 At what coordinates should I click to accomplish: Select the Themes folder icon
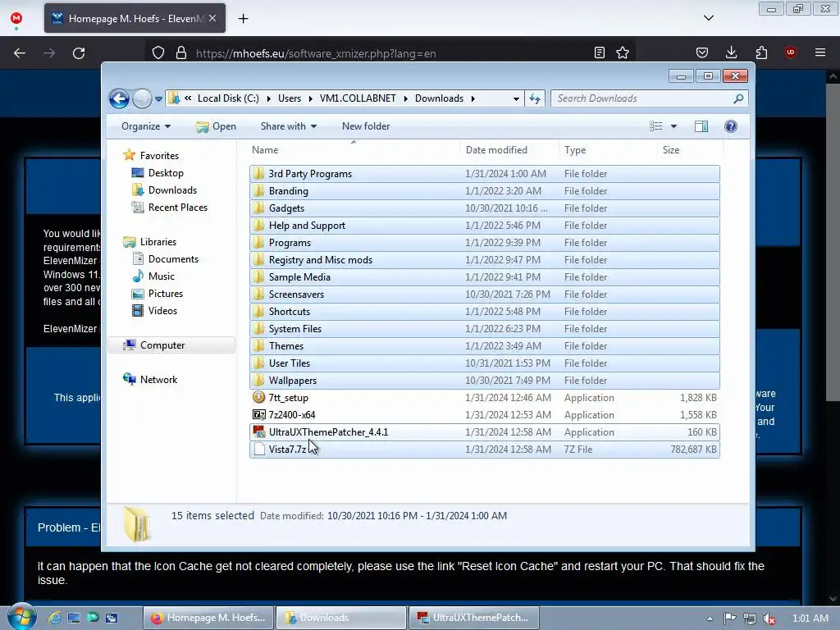[258, 345]
